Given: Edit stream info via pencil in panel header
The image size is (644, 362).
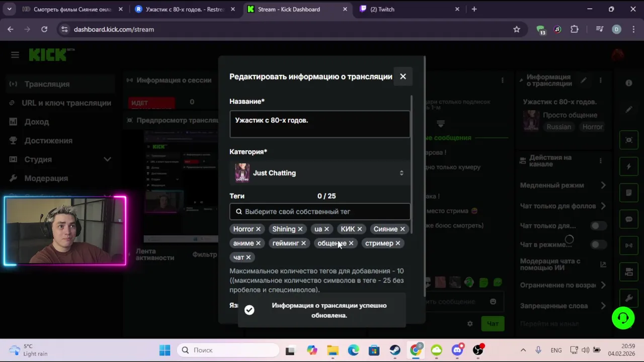Looking at the screenshot, I should coord(584,80).
